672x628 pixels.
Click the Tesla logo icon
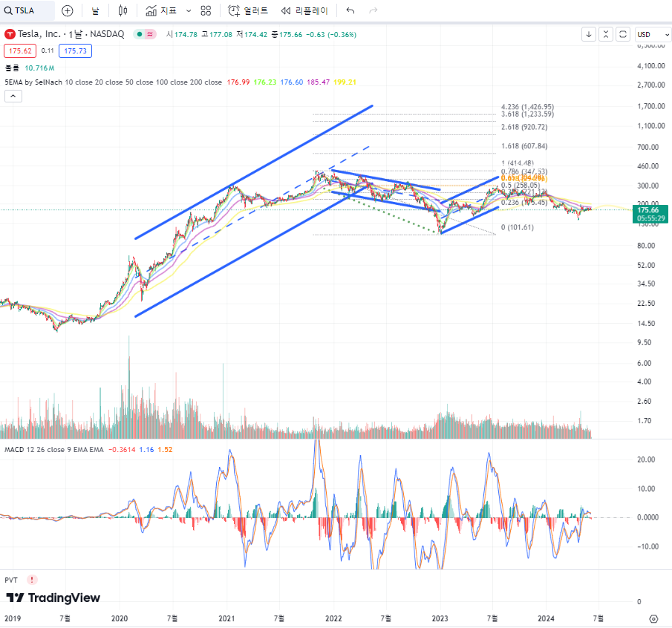10,34
